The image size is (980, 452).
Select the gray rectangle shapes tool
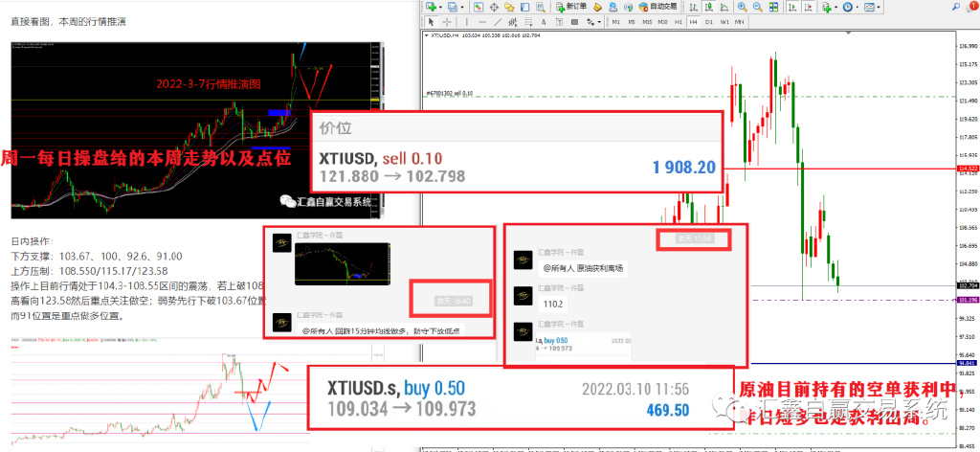574,22
